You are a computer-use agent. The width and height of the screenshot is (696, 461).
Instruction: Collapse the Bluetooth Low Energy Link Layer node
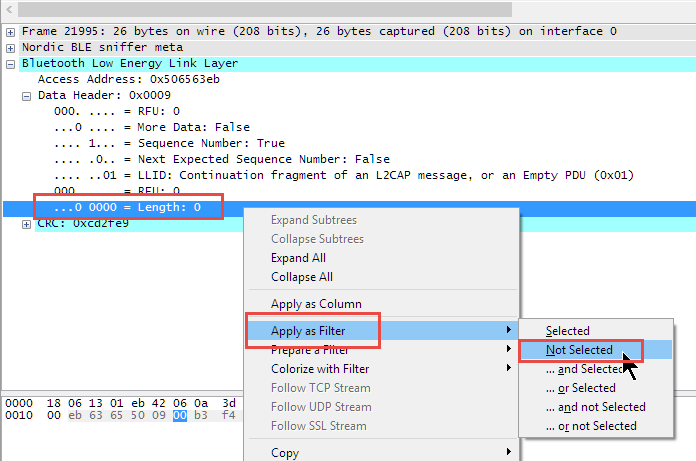point(11,63)
